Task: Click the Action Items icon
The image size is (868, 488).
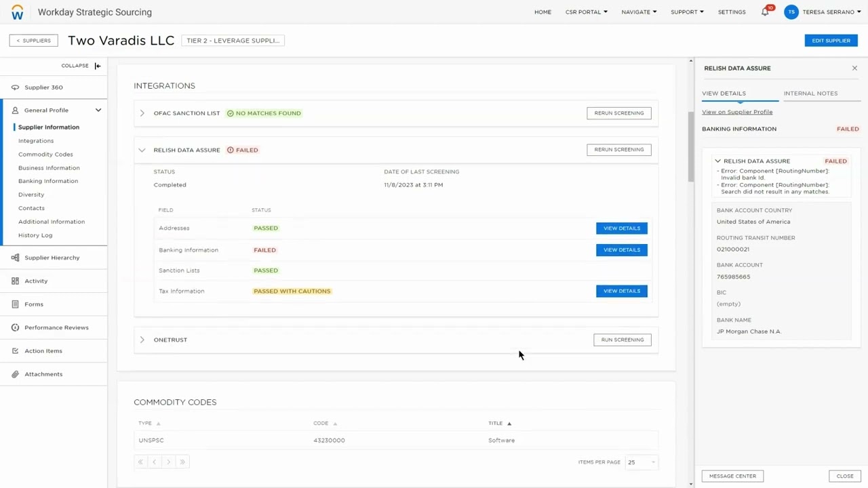Action: pos(15,350)
